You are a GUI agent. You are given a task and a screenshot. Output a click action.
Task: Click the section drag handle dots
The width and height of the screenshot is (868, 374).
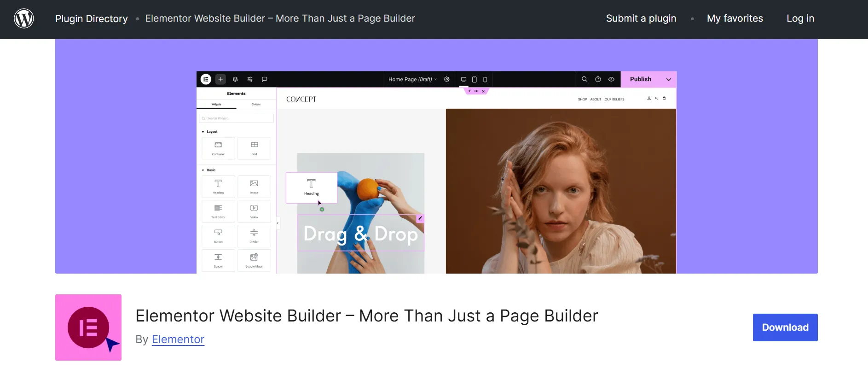coord(476,91)
